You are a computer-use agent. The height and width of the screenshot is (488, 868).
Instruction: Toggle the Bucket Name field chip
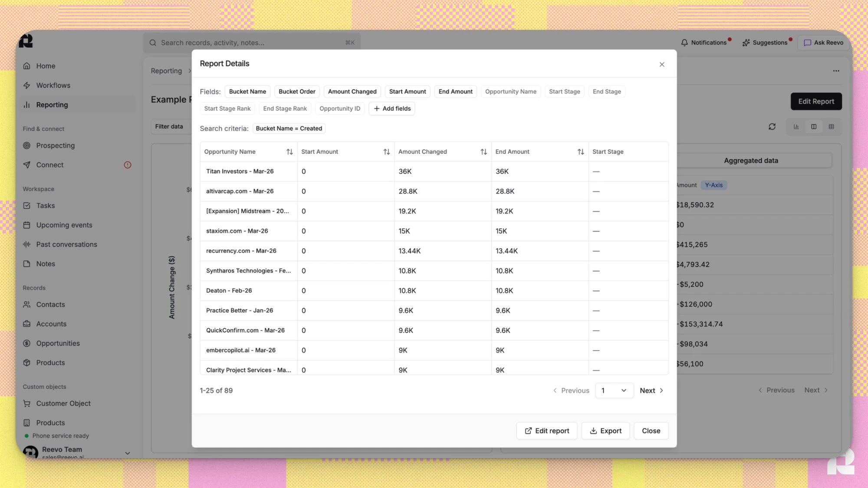tap(247, 92)
